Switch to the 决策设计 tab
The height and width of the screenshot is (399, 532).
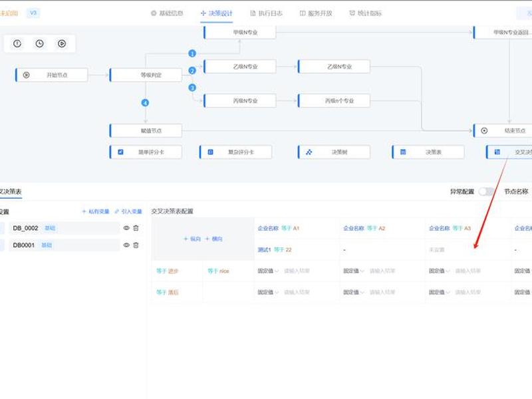pyautogui.click(x=217, y=13)
